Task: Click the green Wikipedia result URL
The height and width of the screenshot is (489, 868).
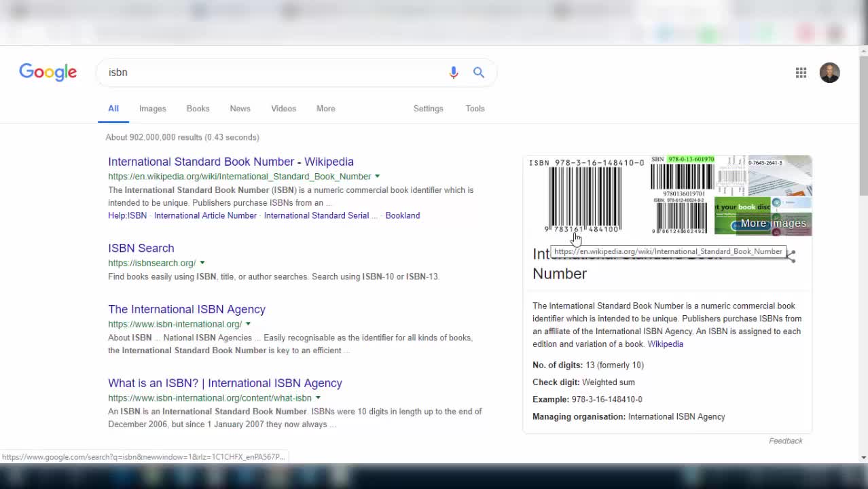Action: (x=240, y=177)
